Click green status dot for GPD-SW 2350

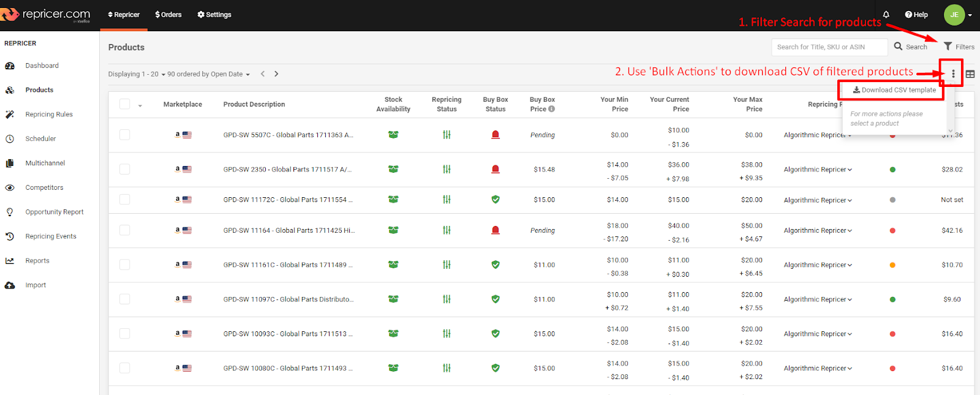pos(892,170)
